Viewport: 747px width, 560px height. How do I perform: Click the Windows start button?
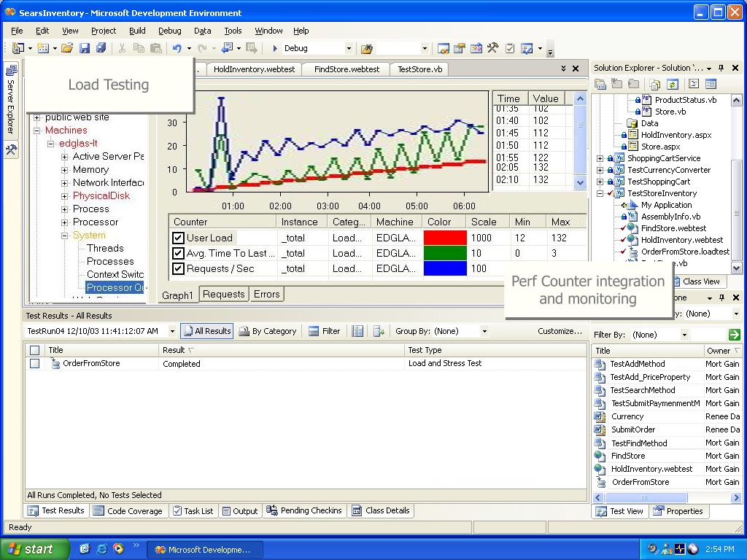(x=34, y=549)
